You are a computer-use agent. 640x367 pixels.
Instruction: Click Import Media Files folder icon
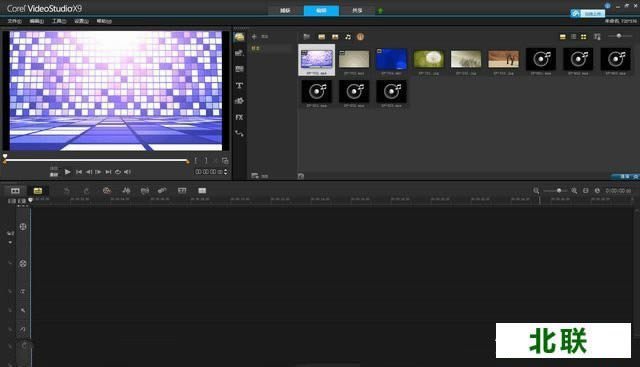click(307, 37)
